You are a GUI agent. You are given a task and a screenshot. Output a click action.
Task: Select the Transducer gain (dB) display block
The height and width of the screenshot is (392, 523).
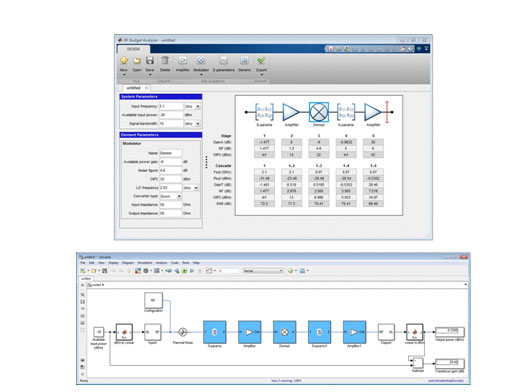coord(450,363)
